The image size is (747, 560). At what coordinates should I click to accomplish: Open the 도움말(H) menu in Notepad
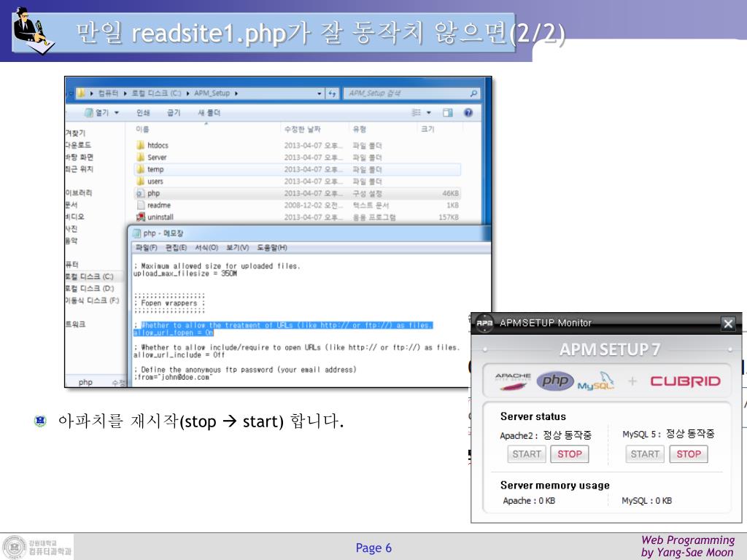click(x=272, y=248)
